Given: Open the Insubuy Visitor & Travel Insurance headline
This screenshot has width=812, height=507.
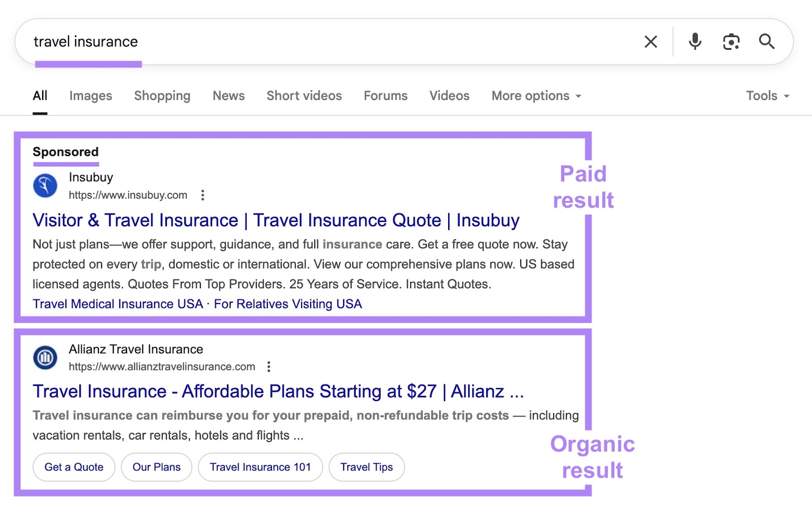Looking at the screenshot, I should pyautogui.click(x=276, y=220).
